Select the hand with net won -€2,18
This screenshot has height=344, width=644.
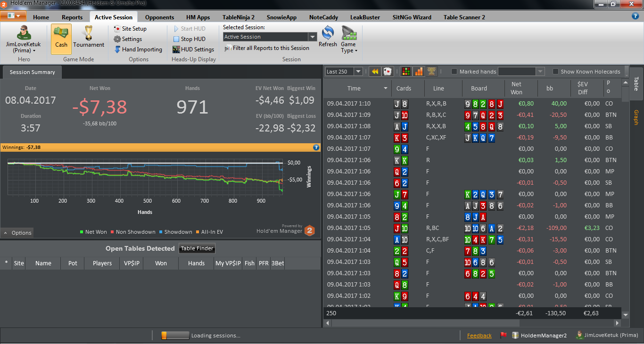point(472,228)
